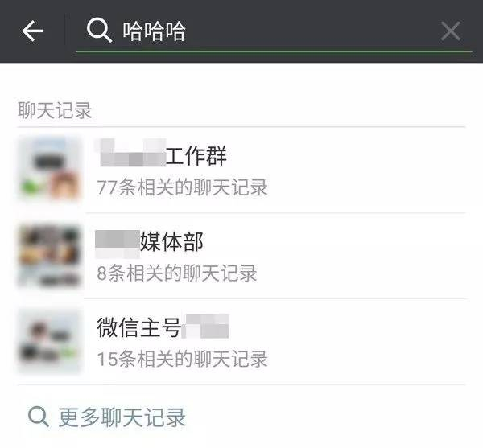Tap blurred name part before 工作群

(x=131, y=153)
